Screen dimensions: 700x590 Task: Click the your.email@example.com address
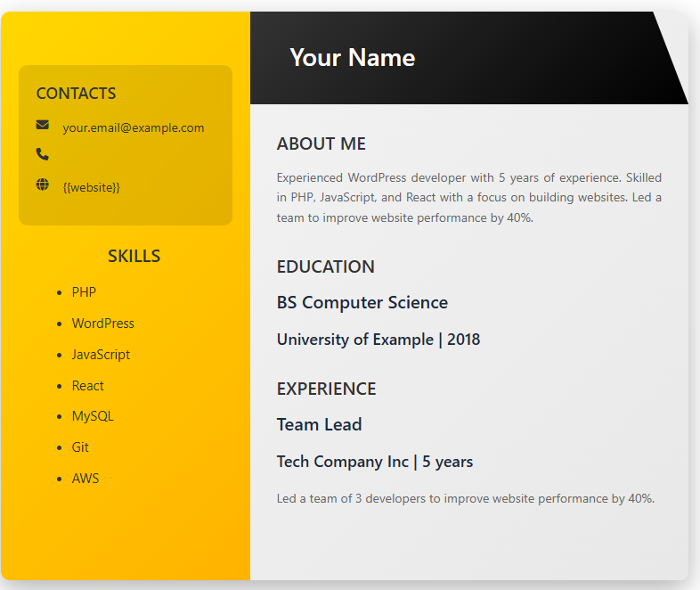pos(134,127)
